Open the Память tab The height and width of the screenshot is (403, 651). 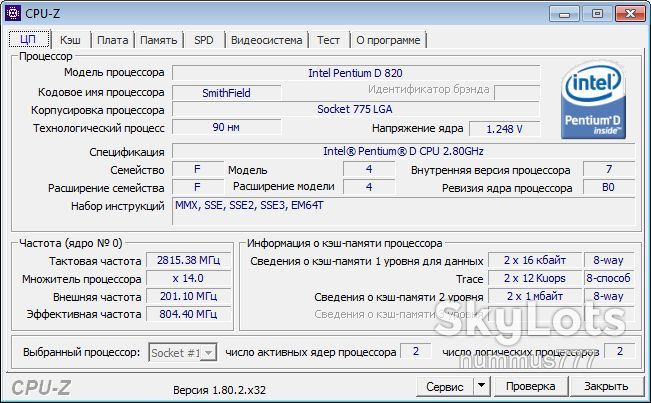pyautogui.click(x=158, y=40)
